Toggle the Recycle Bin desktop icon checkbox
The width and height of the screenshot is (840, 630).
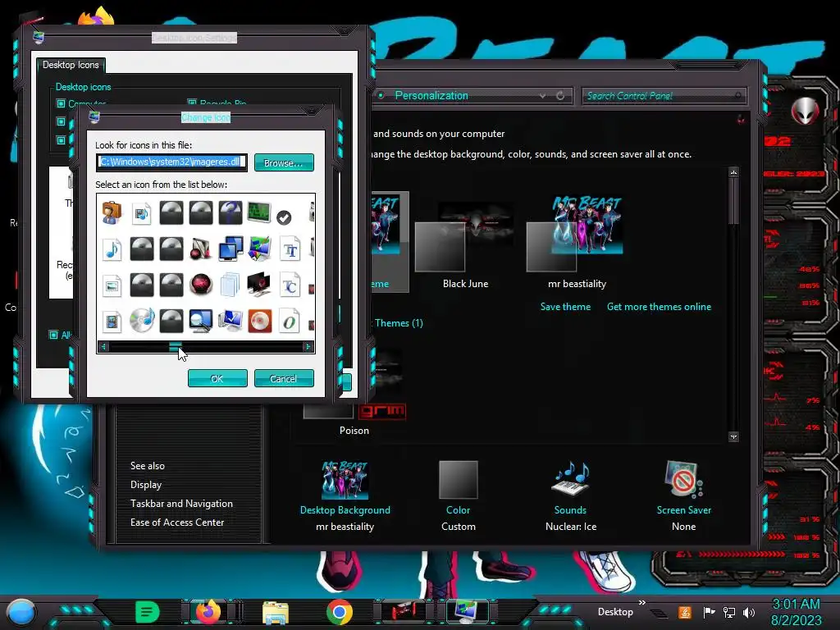192,103
